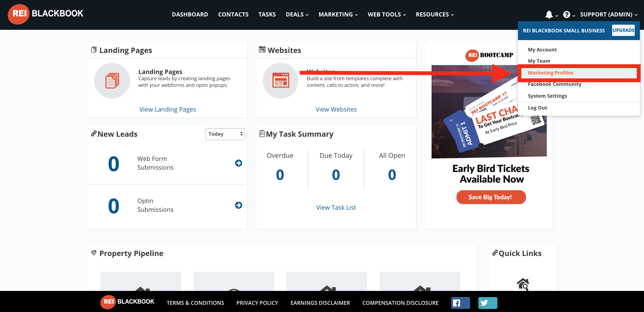Click the Landing Pages circular icon
Image resolution: width=644 pixels, height=312 pixels.
click(112, 81)
